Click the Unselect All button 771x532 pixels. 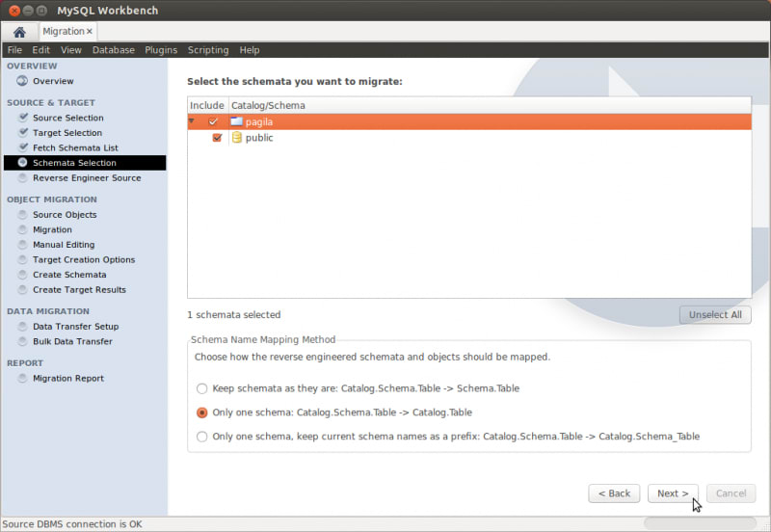click(x=715, y=315)
